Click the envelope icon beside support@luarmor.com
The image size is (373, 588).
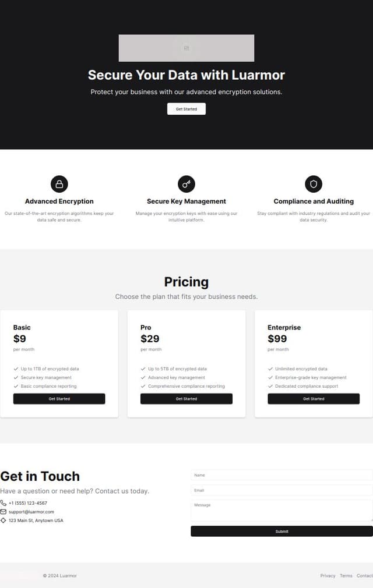pos(3,512)
